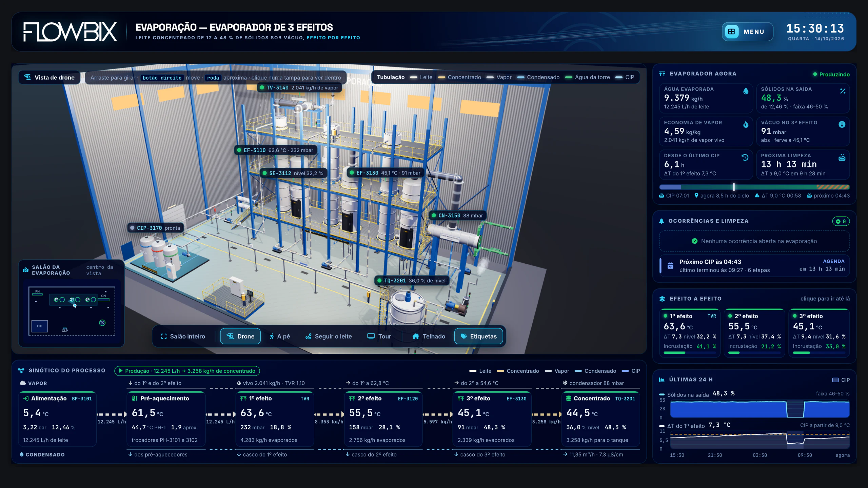Screen dimensions: 868x488
Task: Expand the 2º efeito card
Action: 754,333
